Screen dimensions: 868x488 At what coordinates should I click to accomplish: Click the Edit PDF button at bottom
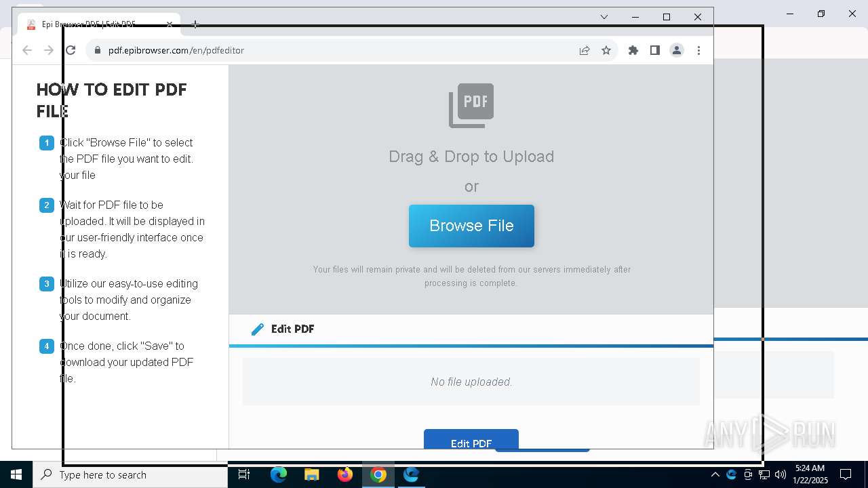[471, 439]
